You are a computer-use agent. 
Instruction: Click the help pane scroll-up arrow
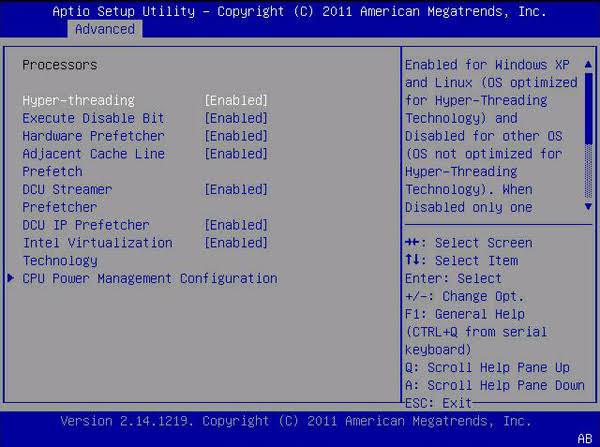point(589,64)
